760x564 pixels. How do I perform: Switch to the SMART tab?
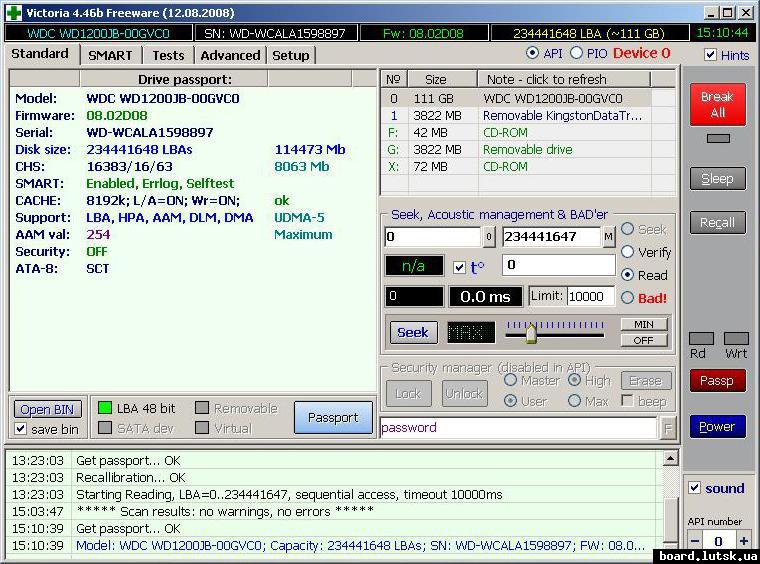click(x=110, y=55)
